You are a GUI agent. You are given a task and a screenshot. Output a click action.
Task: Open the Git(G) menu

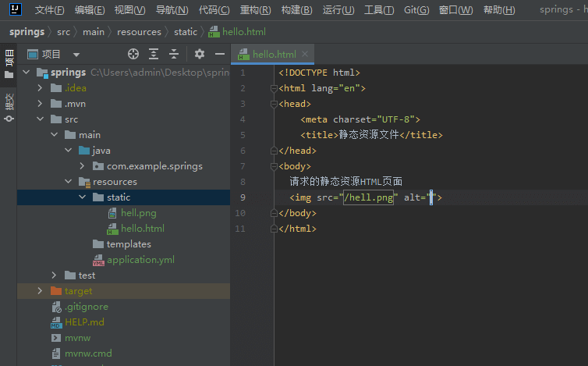point(416,10)
